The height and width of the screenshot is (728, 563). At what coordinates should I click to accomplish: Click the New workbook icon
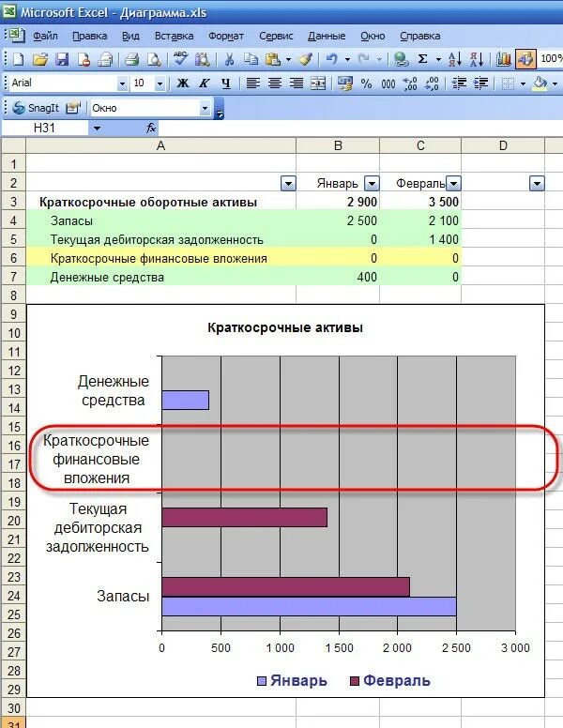point(18,59)
